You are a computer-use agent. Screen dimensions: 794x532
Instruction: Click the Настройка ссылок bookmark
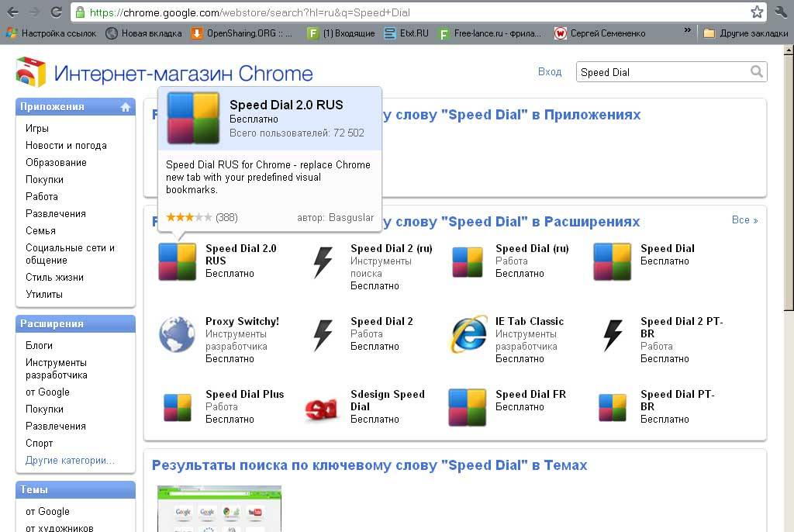point(50,33)
